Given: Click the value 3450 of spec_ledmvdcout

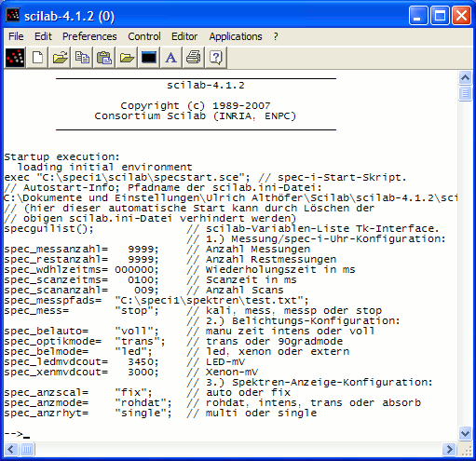Looking at the screenshot, I should pyautogui.click(x=141, y=362).
